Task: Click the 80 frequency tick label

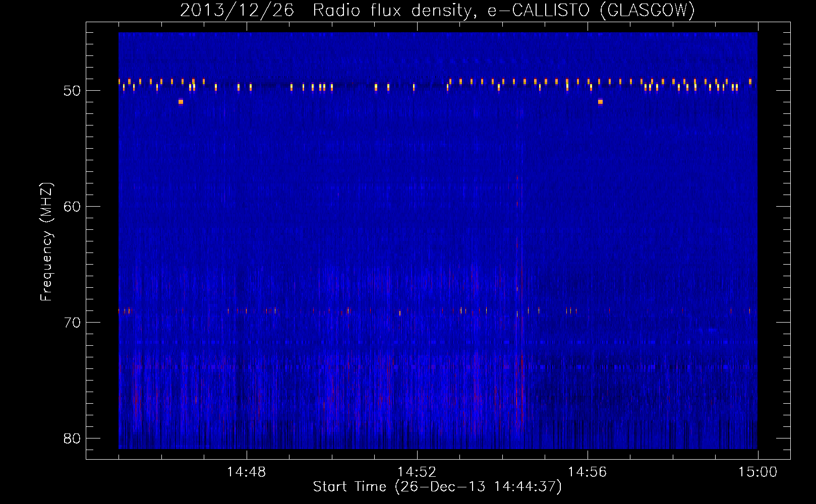Action: coord(72,438)
